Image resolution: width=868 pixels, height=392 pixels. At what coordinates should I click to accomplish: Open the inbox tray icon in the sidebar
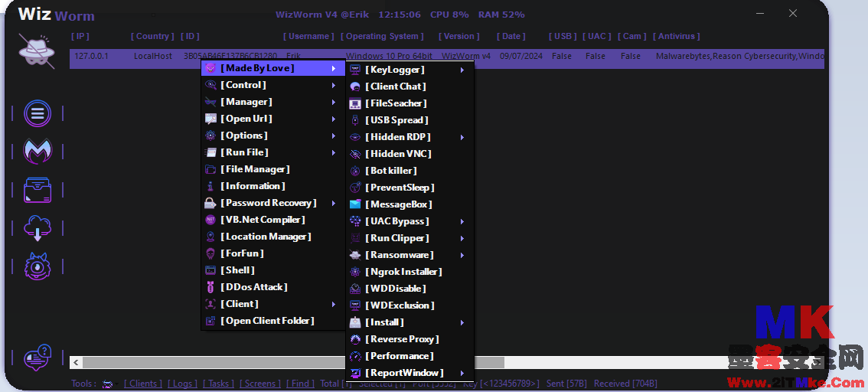(37, 190)
